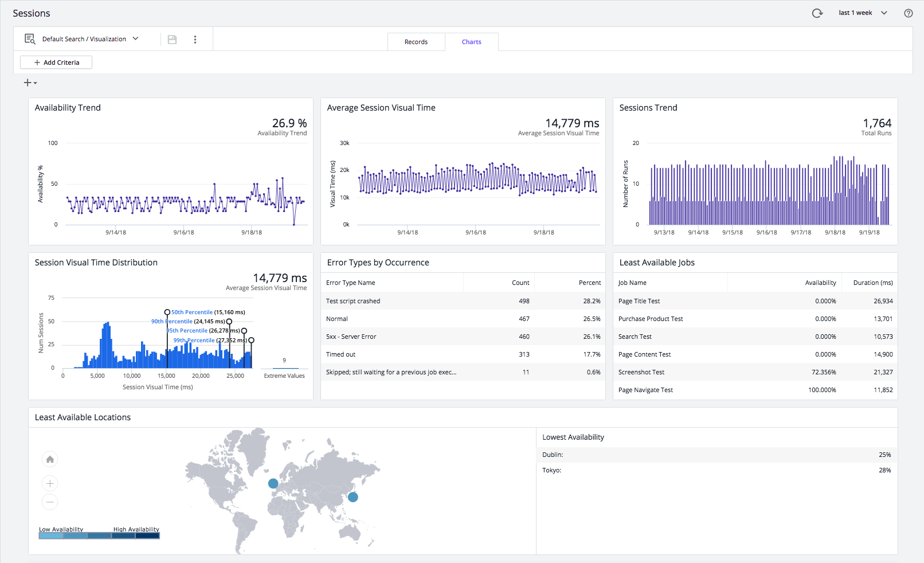Viewport: 924px width, 563px height.
Task: Select the Screenshot Test job
Action: (x=755, y=372)
